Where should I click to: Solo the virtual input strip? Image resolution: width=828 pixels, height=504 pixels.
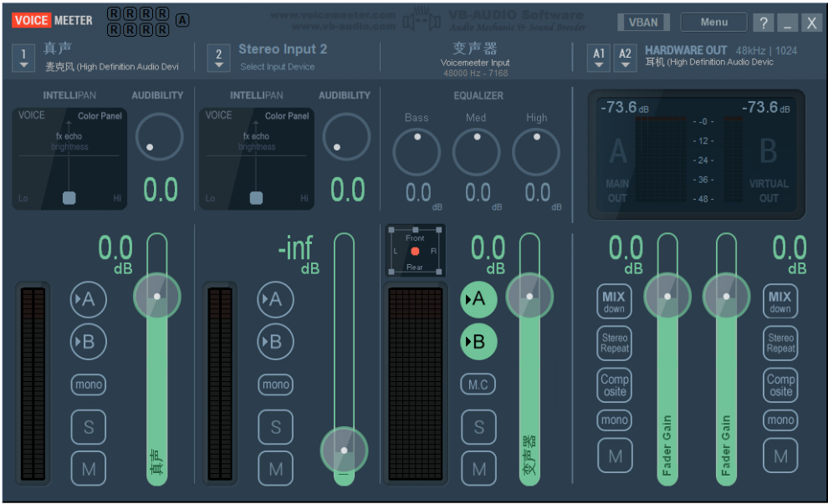[x=478, y=426]
